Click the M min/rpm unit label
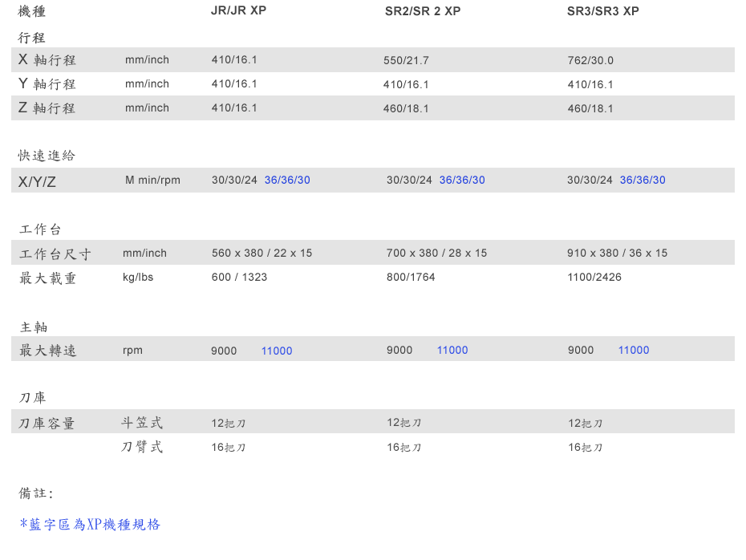 pos(152,180)
